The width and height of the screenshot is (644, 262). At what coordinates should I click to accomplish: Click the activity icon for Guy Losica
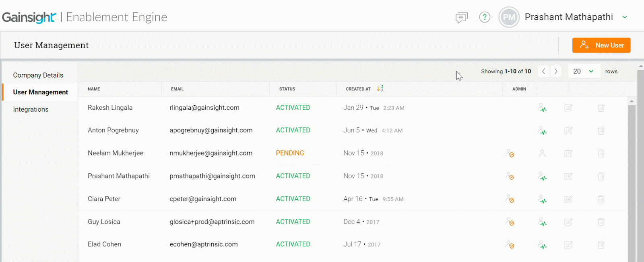[x=543, y=222]
